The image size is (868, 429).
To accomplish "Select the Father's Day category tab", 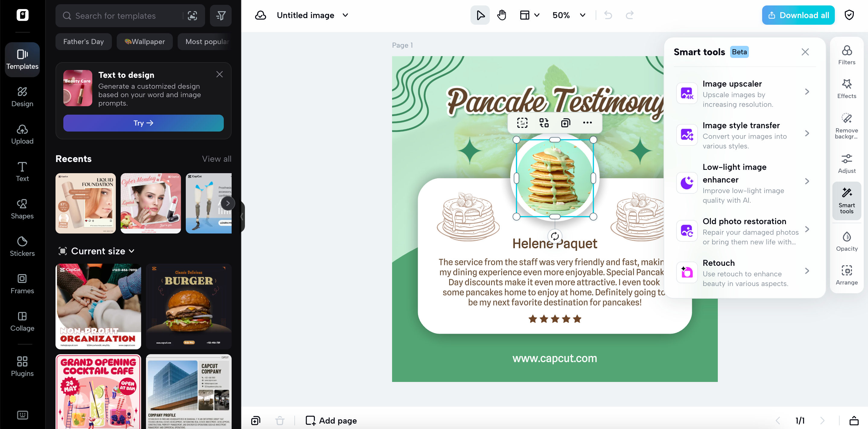I will click(x=83, y=41).
